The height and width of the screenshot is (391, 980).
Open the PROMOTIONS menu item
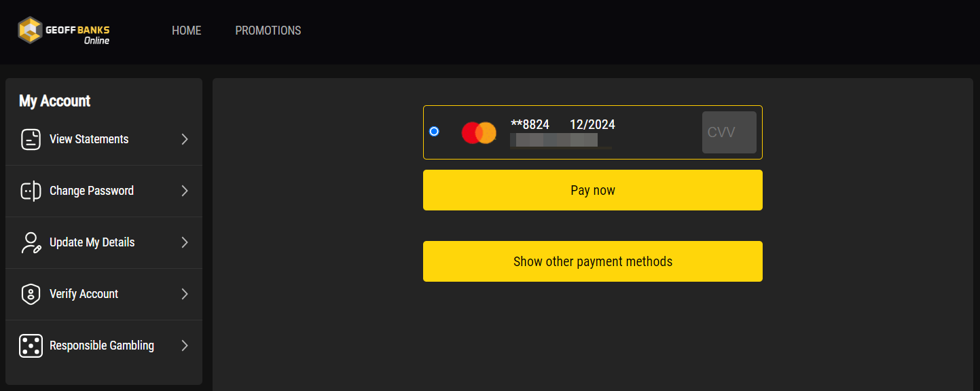click(x=268, y=31)
